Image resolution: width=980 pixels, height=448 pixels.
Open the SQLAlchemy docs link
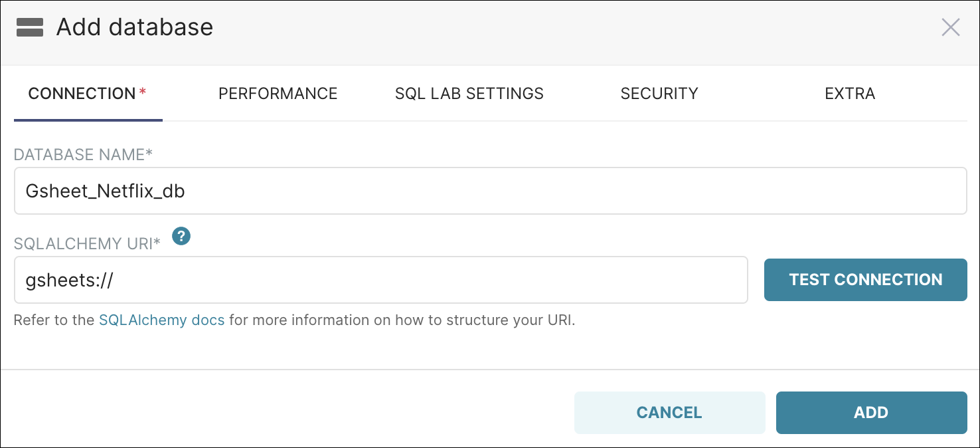pyautogui.click(x=161, y=320)
